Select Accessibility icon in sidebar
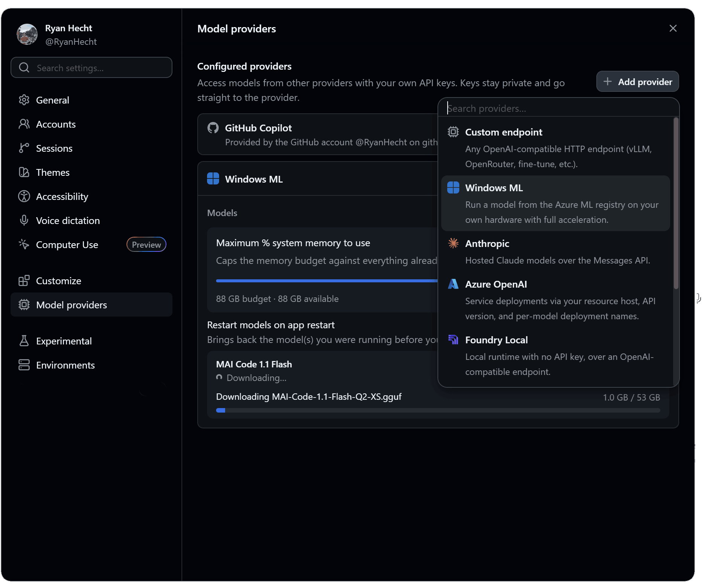This screenshot has height=588, width=704. point(24,197)
